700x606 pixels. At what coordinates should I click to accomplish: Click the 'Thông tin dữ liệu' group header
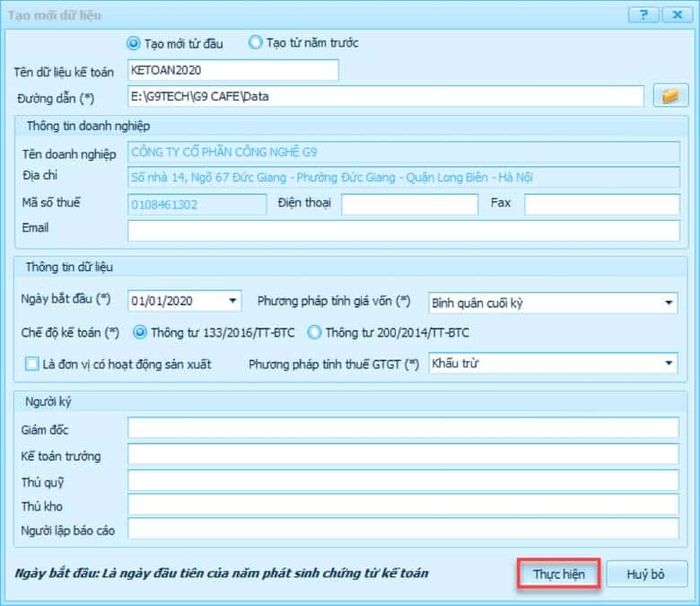point(69,267)
